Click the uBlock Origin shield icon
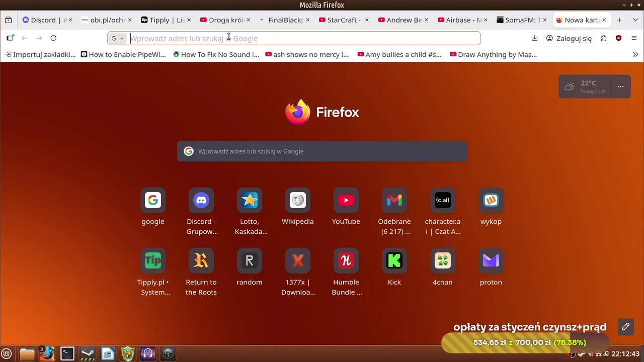644x362 pixels. click(x=619, y=38)
